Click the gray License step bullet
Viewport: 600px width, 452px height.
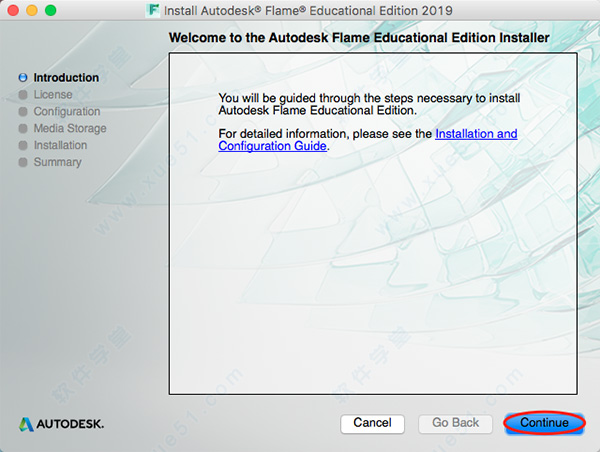(23, 95)
